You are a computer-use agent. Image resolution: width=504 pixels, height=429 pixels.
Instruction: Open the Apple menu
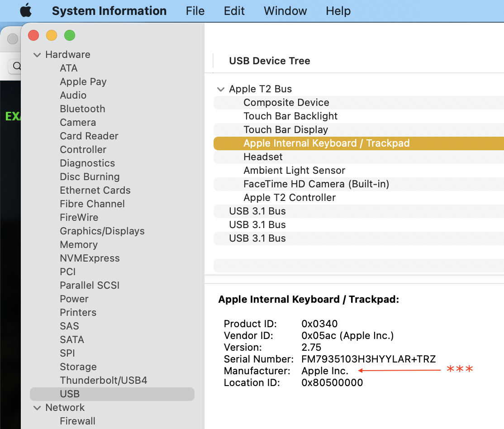pyautogui.click(x=26, y=10)
